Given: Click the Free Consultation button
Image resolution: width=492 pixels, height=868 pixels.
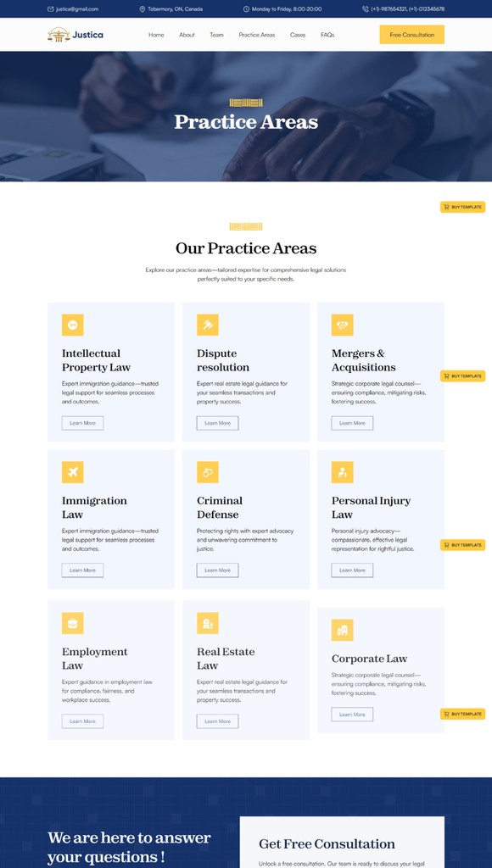Looking at the screenshot, I should pos(411,35).
